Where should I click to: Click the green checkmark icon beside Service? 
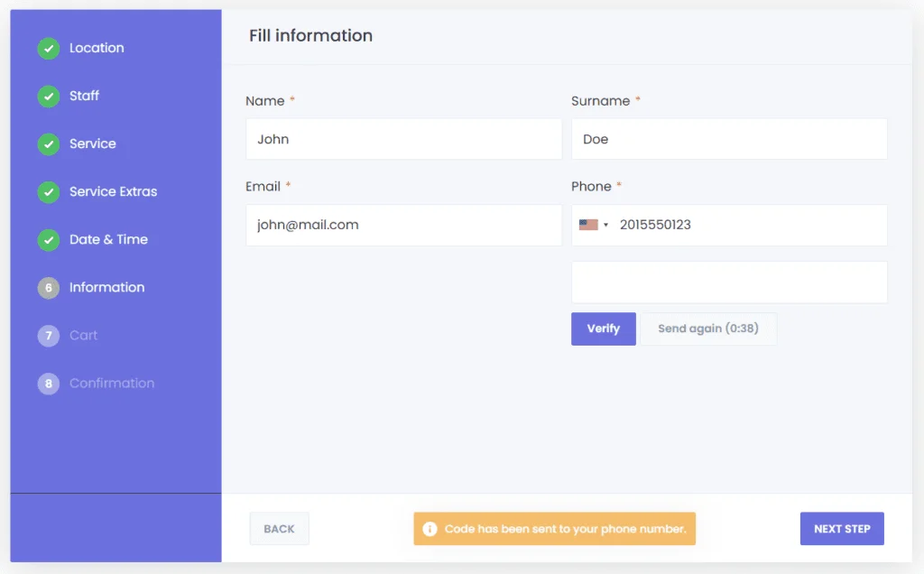pos(49,143)
